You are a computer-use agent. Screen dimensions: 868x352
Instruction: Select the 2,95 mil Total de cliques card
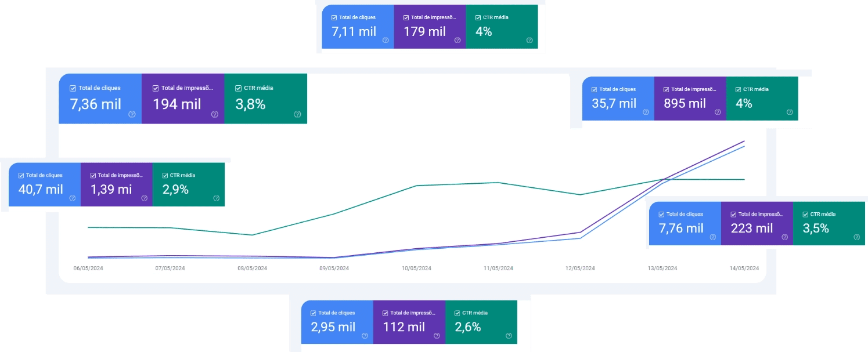(337, 322)
